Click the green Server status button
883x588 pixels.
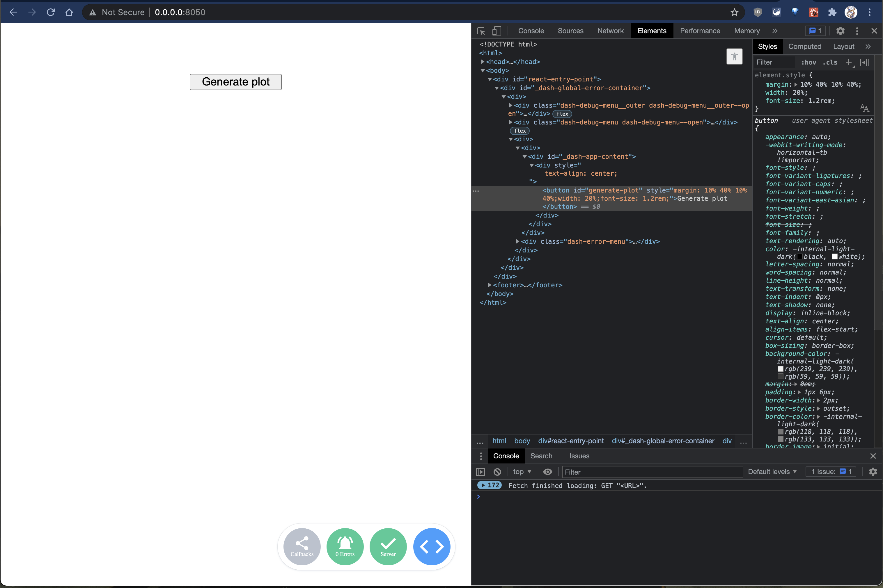pyautogui.click(x=388, y=546)
